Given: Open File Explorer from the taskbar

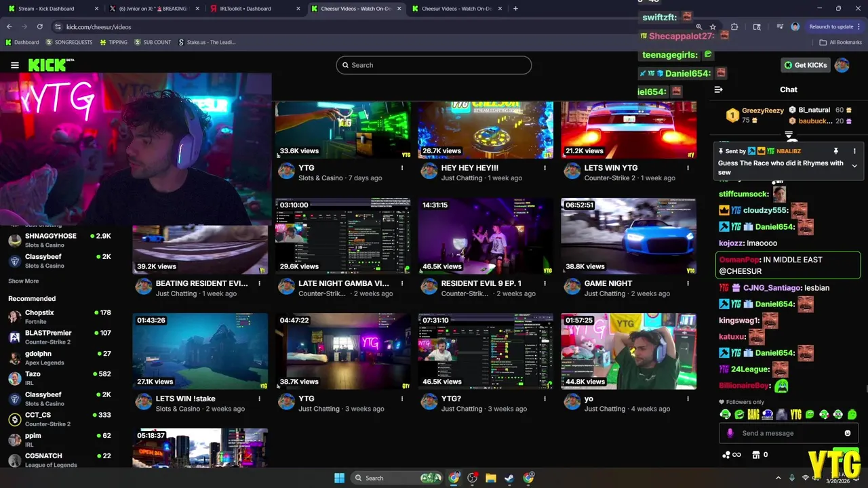Looking at the screenshot, I should coord(491,478).
